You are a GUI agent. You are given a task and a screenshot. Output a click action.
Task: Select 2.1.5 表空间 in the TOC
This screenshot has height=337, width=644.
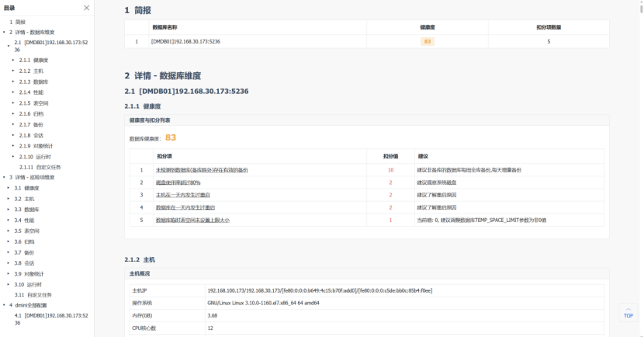pos(33,103)
